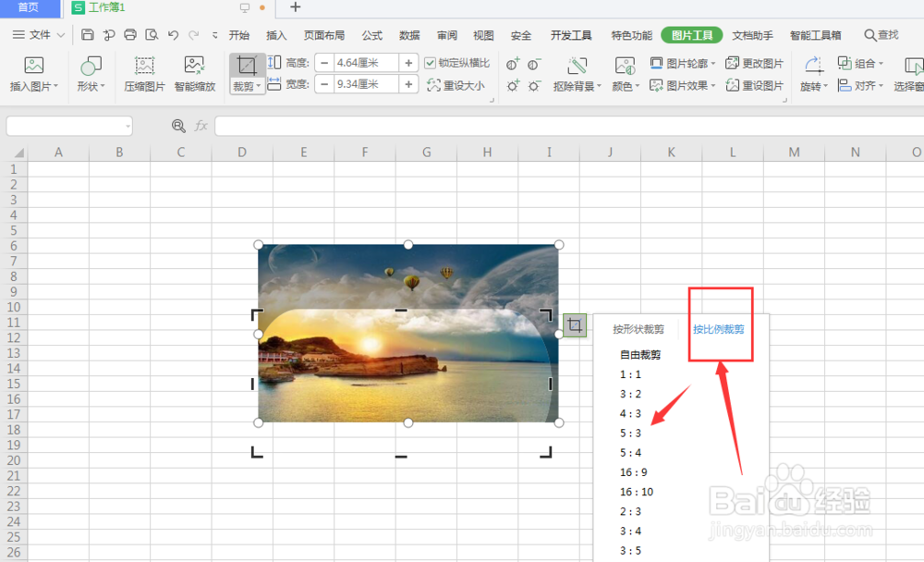Switch to the 视图 view menu
The height and width of the screenshot is (562, 924).
(483, 35)
